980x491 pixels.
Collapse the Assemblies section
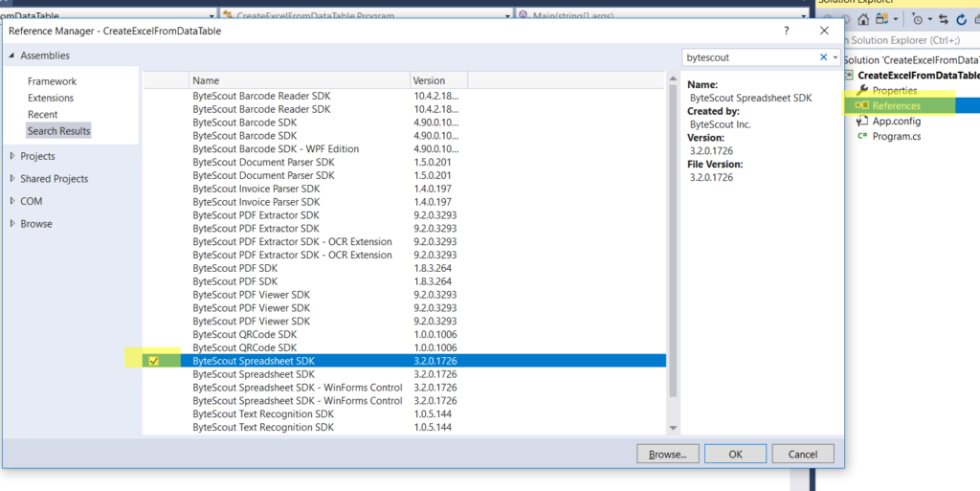click(x=11, y=56)
